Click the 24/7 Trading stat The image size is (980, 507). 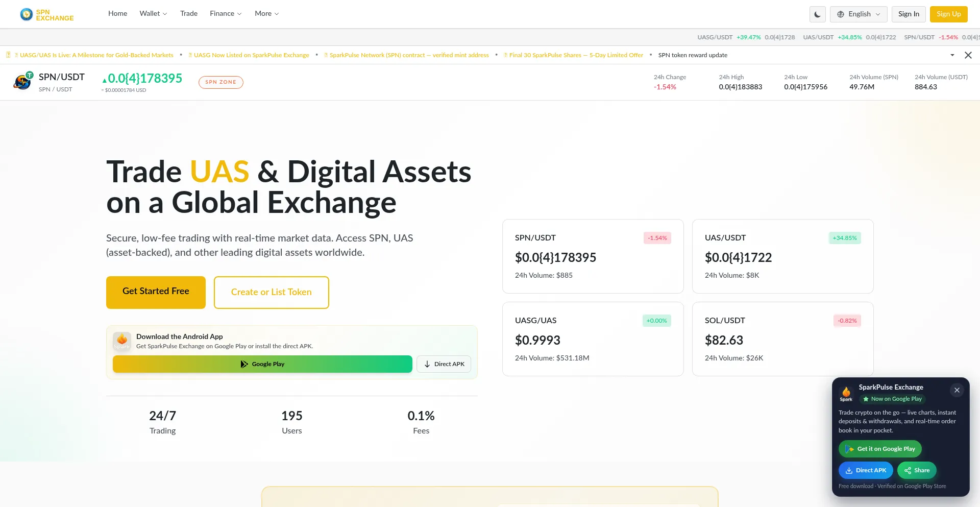point(162,422)
